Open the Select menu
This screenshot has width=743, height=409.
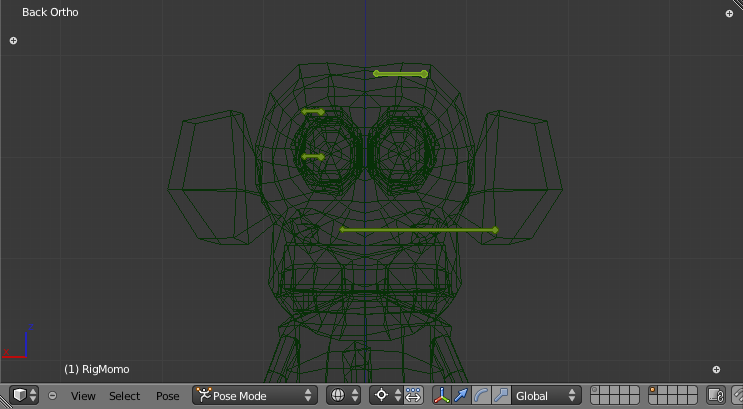pos(125,396)
